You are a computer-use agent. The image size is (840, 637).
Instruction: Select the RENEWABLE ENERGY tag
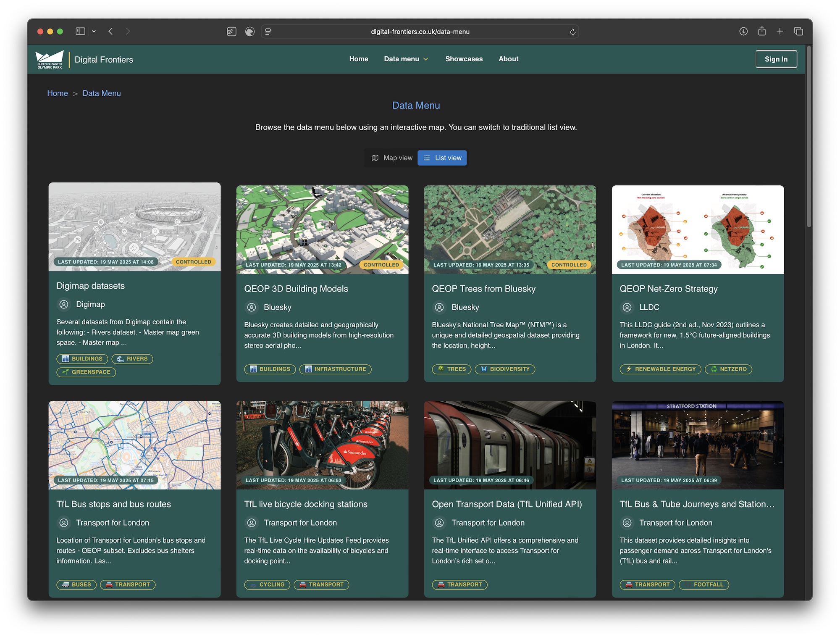pyautogui.click(x=660, y=369)
